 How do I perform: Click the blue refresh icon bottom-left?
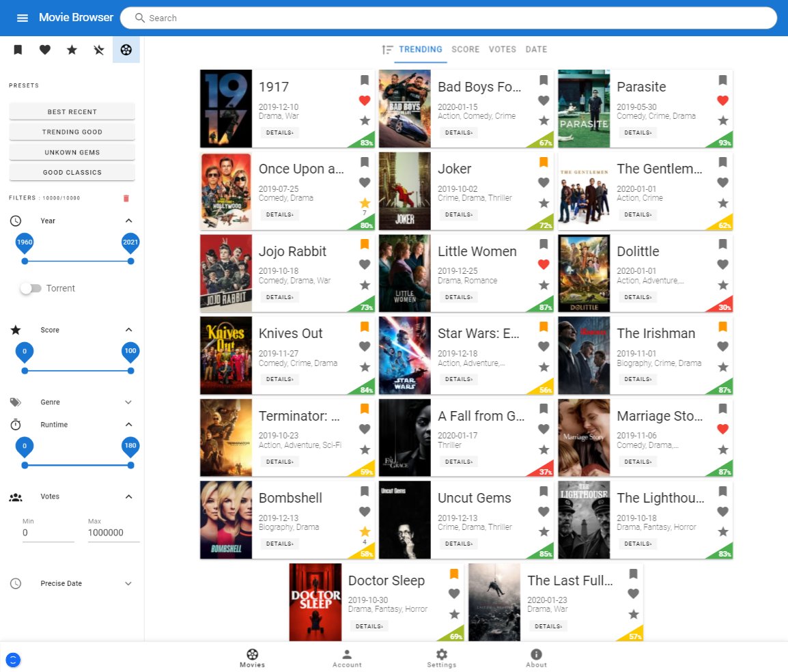[x=12, y=660]
